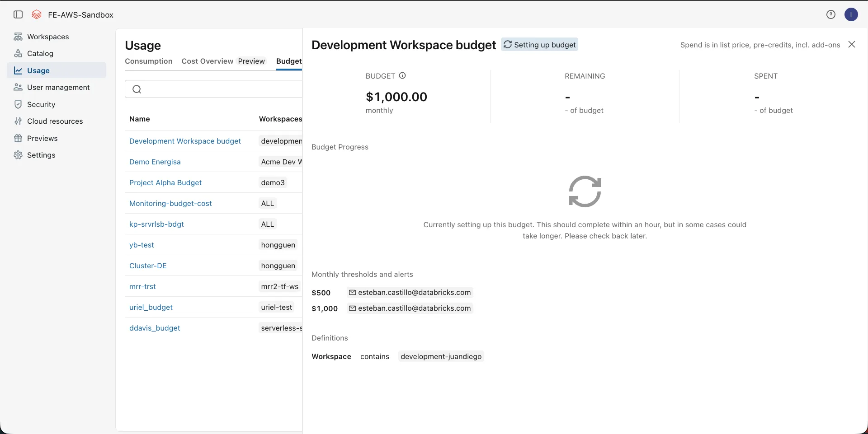Image resolution: width=868 pixels, height=434 pixels.
Task: Open the kp-srvrlsb-bdgt budget
Action: click(x=156, y=224)
